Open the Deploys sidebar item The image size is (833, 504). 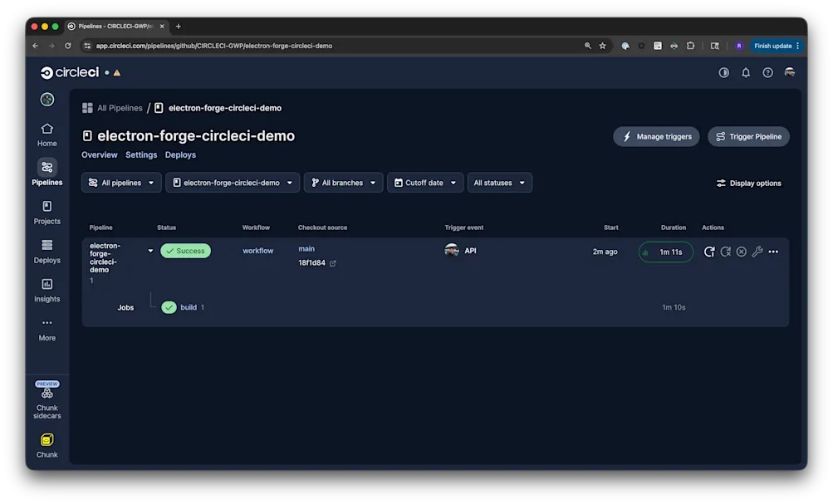[x=47, y=252]
